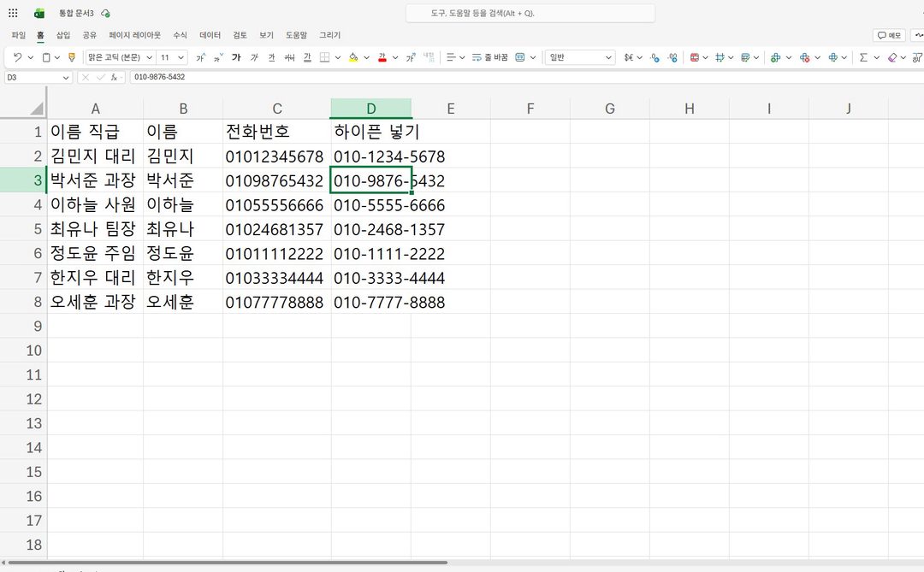This screenshot has width=924, height=572.
Task: Increase font size with grow font icon
Action: 201,57
